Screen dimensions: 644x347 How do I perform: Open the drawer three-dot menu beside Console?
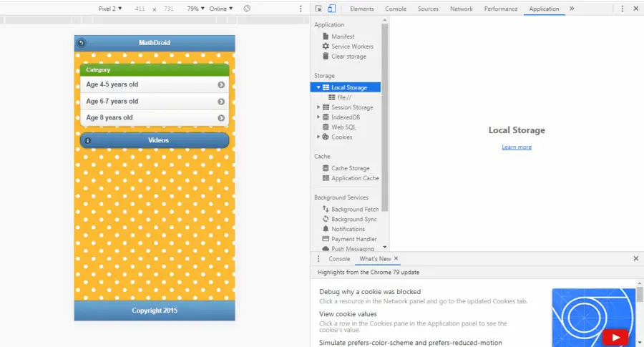pyautogui.click(x=318, y=259)
